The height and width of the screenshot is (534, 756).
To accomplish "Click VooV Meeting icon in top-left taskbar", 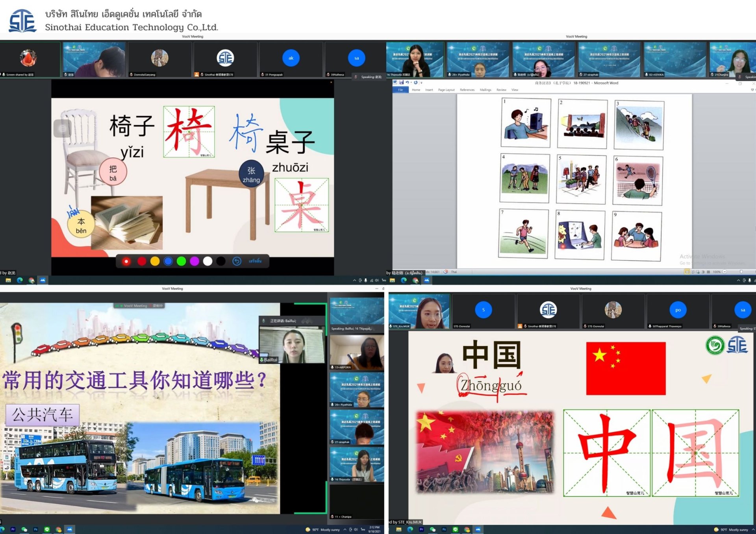I will click(x=43, y=280).
